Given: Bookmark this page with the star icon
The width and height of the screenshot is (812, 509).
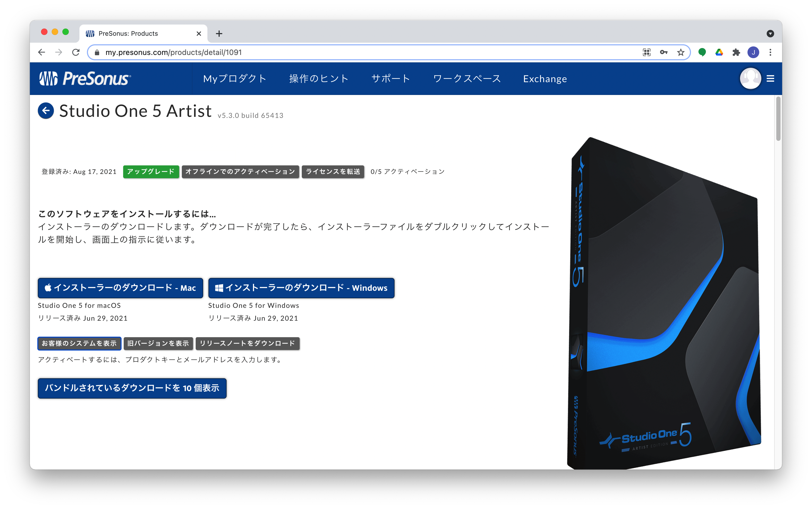Looking at the screenshot, I should [681, 52].
